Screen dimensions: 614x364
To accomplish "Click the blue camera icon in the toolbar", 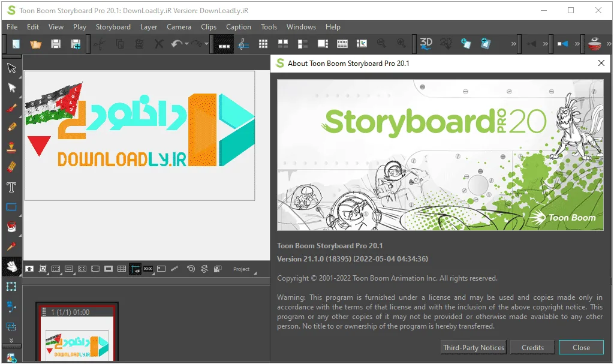I will [562, 44].
